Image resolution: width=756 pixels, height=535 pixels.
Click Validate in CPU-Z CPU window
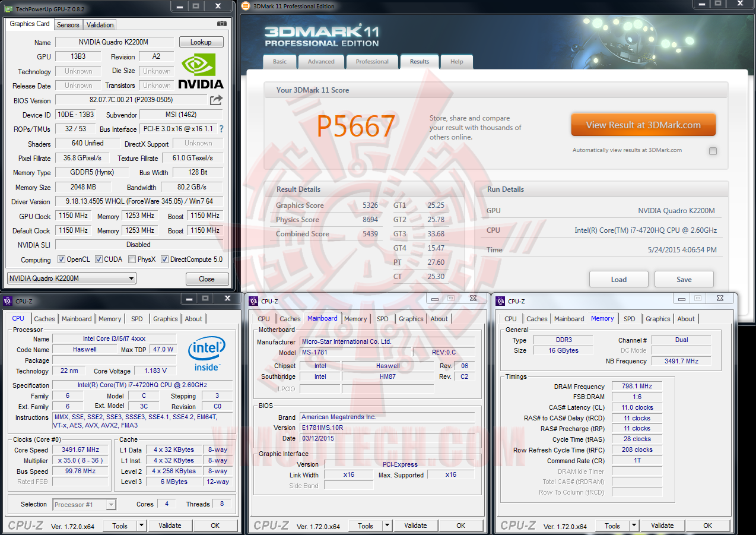tap(170, 525)
